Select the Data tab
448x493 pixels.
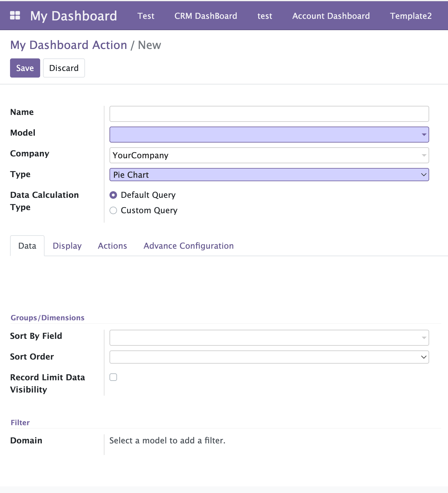(x=27, y=246)
